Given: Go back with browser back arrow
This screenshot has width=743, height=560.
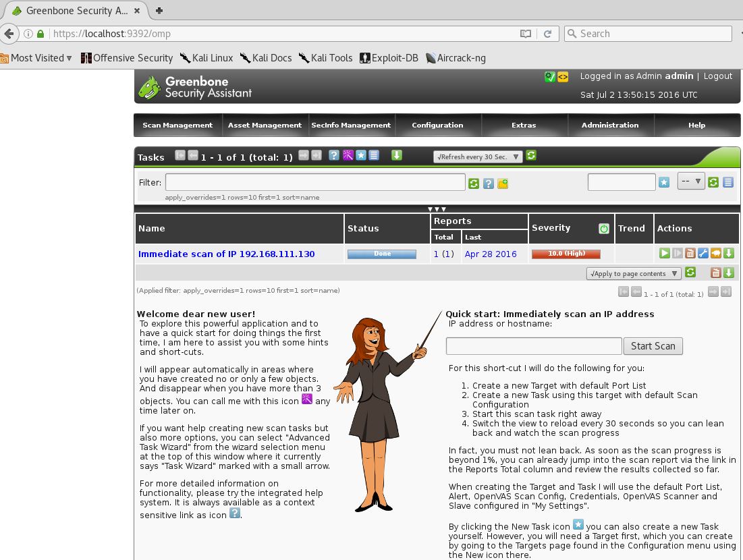Looking at the screenshot, I should click(9, 34).
